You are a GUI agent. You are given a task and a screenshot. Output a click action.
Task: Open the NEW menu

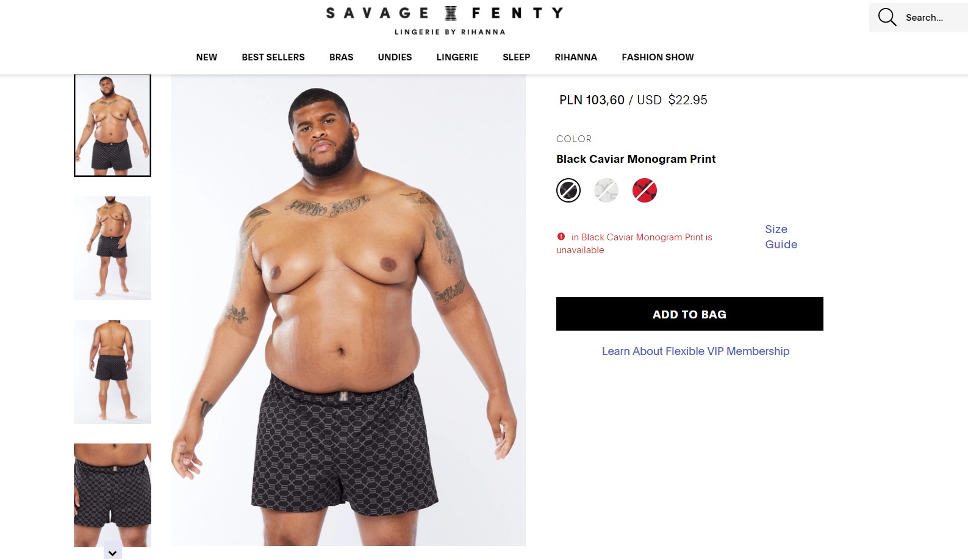tap(207, 57)
